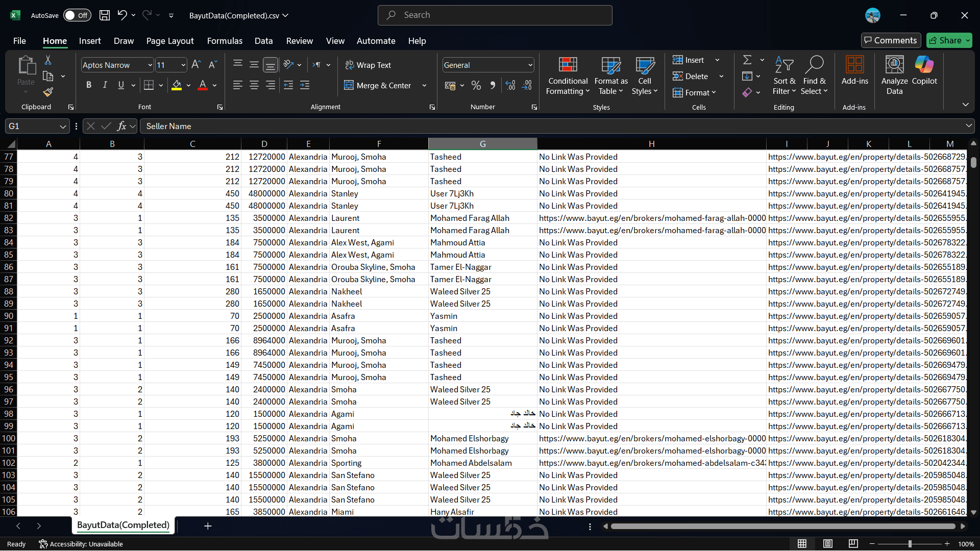Screen dimensions: 980x551
Task: Switch to Page Break Preview view
Action: (x=853, y=544)
